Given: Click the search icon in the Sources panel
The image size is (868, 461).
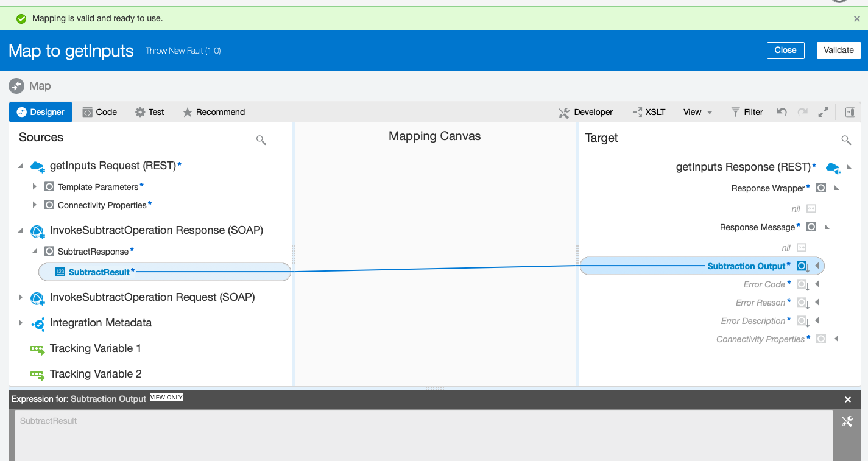Looking at the screenshot, I should pyautogui.click(x=261, y=139).
